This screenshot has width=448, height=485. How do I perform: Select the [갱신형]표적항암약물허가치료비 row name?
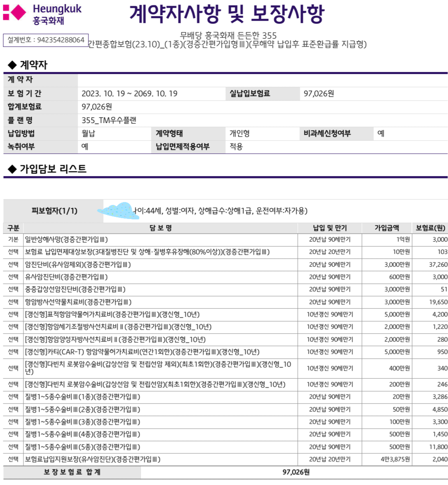tap(112, 315)
